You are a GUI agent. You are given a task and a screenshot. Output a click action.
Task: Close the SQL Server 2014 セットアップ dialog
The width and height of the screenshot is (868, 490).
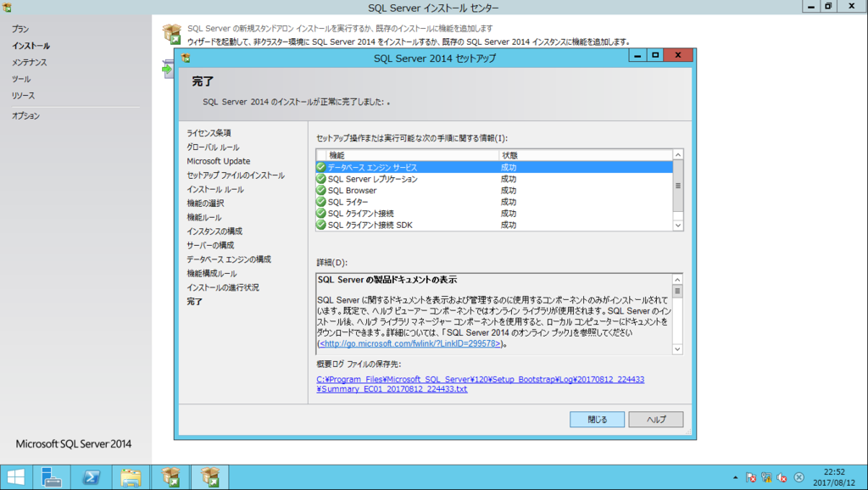tap(677, 55)
